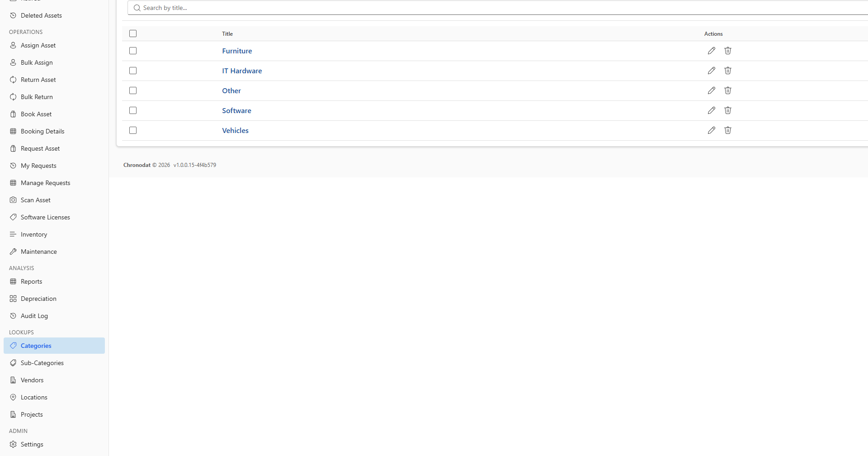Viewport: 868px width, 456px height.
Task: Click the Chronodat footer link
Action: click(137, 165)
